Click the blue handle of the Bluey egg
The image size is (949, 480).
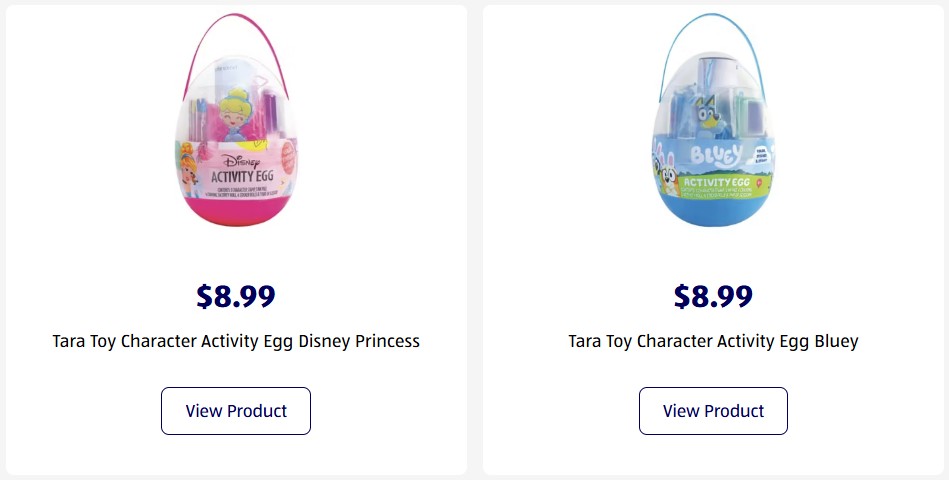coord(672,52)
